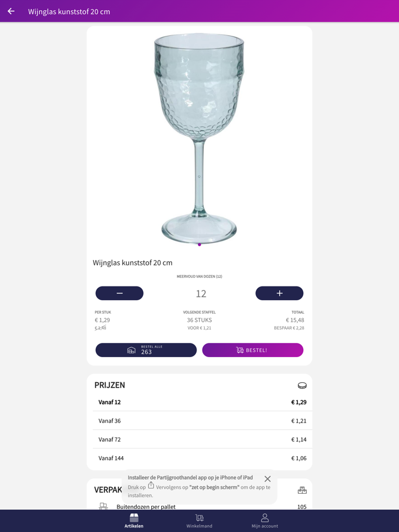Choose the Vanaf 72 price tier
The image size is (399, 532).
199,439
